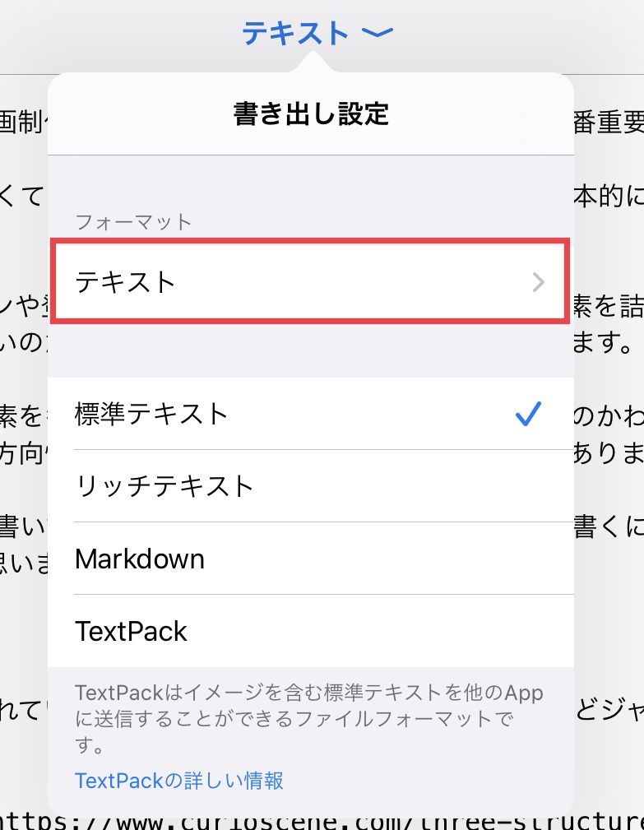Open the テキスト format row under フォーマット
The height and width of the screenshot is (830, 644).
click(x=308, y=282)
